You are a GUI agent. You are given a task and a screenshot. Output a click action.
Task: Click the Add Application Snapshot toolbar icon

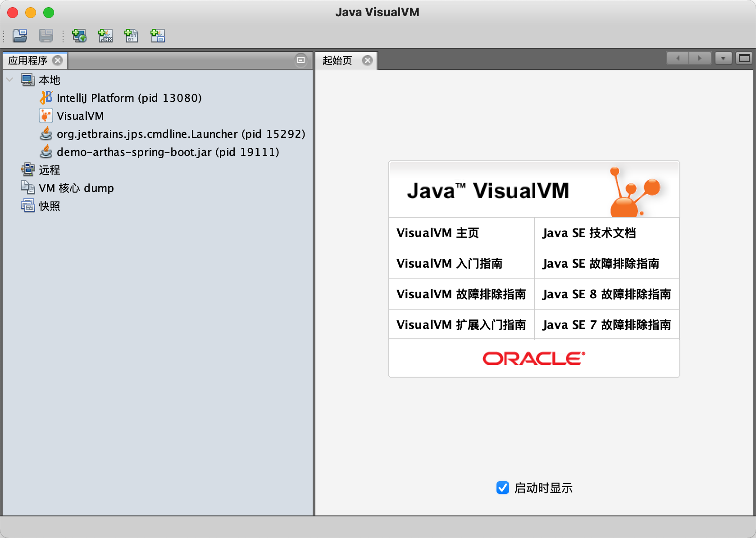point(158,36)
